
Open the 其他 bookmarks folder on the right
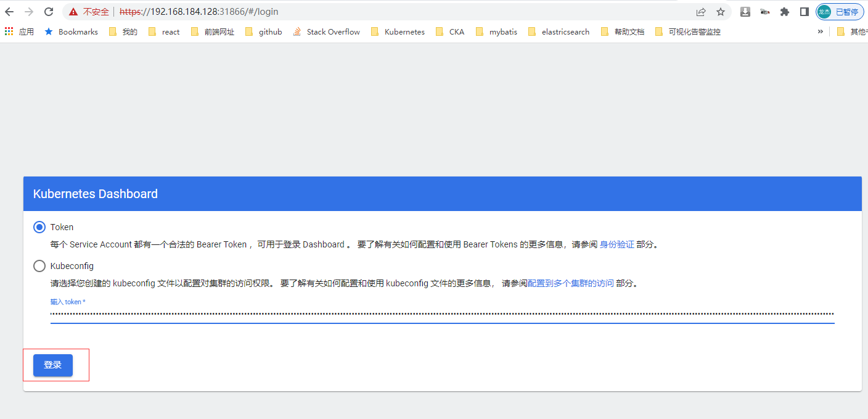pos(851,31)
